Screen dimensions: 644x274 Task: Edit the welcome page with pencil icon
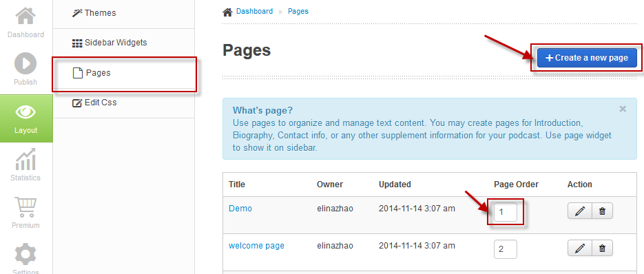(580, 248)
